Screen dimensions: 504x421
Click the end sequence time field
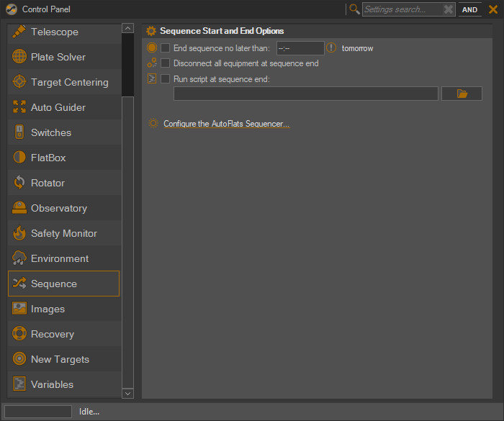300,48
